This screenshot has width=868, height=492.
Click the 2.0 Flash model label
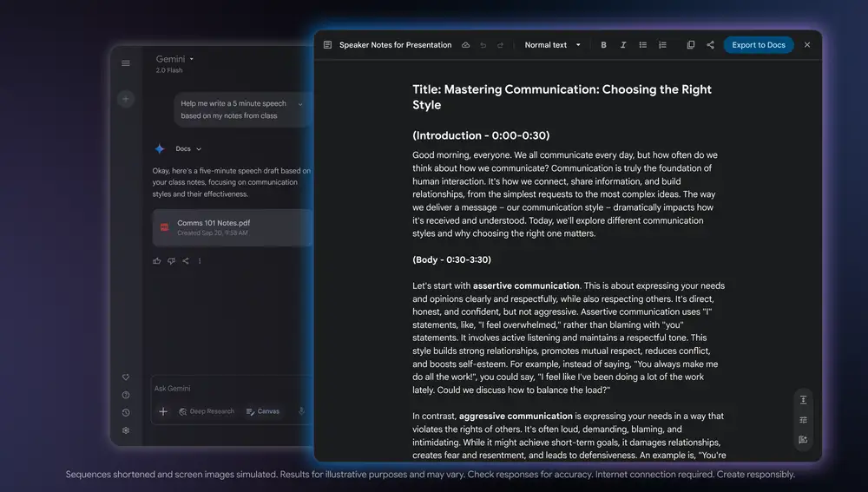pos(169,70)
